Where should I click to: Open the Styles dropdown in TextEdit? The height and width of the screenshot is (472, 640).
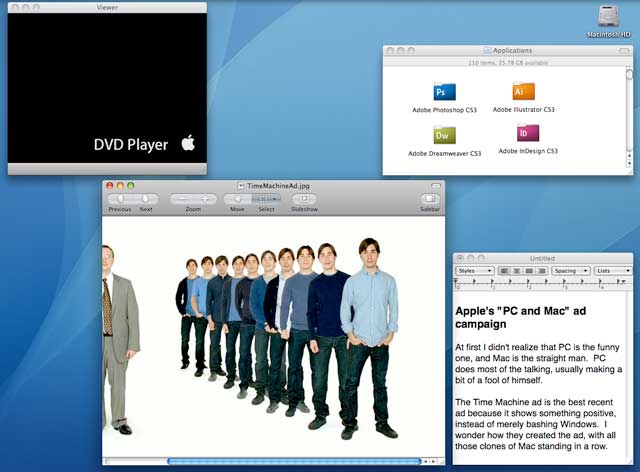pyautogui.click(x=475, y=271)
